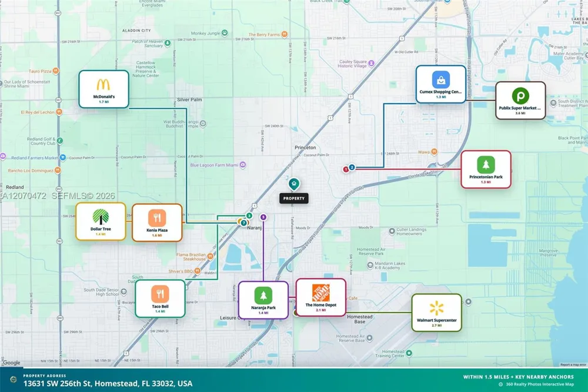
Task: Click teal route marker number 7
Action: [x=244, y=223]
